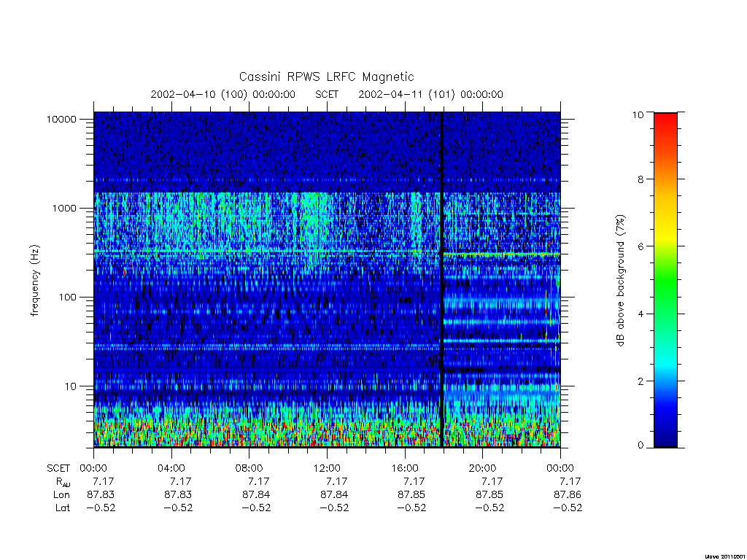Click the "frequency (Hz)" axis label
Viewport: 747px width, 560px height.
tap(35, 281)
